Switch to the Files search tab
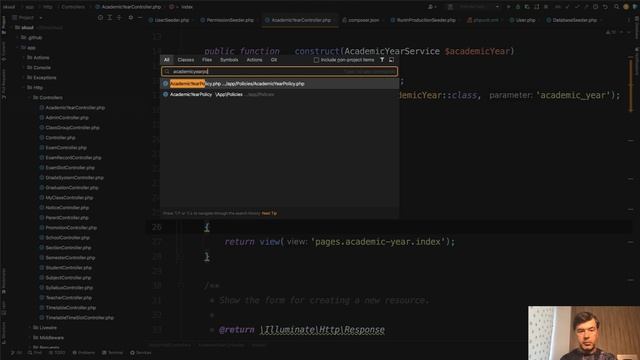The width and height of the screenshot is (640, 360). coord(207,60)
